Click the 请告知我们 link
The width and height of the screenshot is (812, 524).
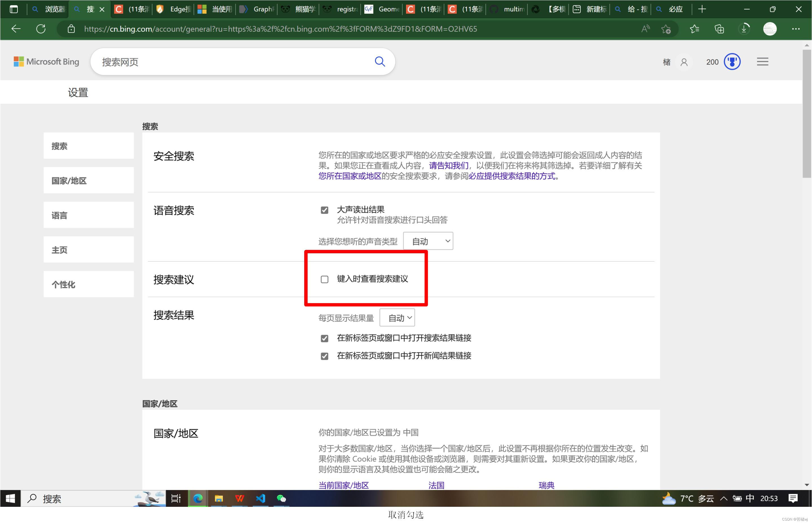click(448, 166)
